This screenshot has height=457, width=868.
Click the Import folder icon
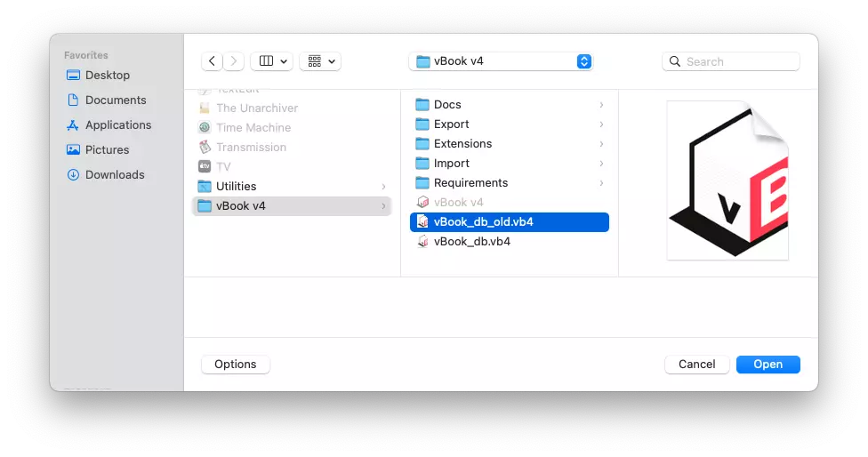point(422,164)
